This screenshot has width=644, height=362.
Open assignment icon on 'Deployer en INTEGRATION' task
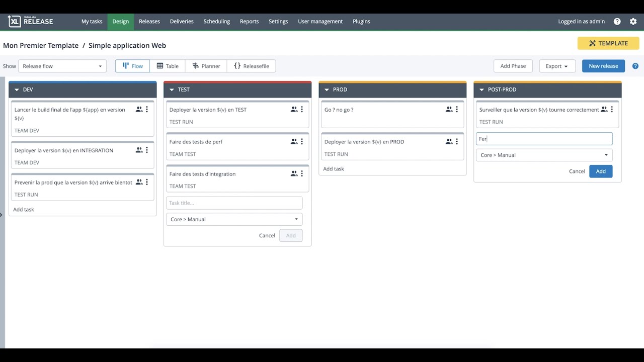pyautogui.click(x=139, y=150)
